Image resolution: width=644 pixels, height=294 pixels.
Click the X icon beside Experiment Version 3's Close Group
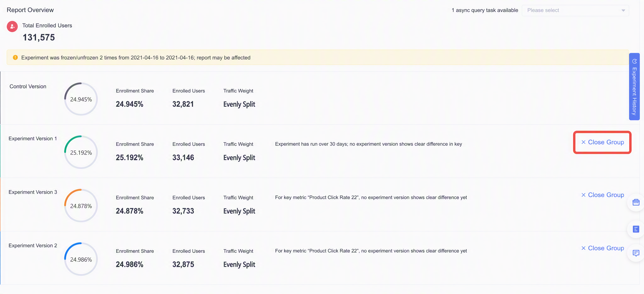[x=583, y=195]
